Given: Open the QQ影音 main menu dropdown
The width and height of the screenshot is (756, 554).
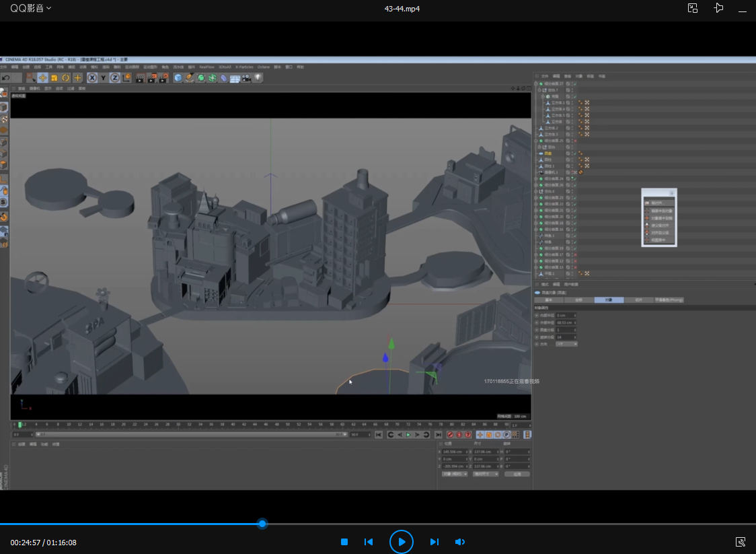Looking at the screenshot, I should pyautogui.click(x=31, y=8).
